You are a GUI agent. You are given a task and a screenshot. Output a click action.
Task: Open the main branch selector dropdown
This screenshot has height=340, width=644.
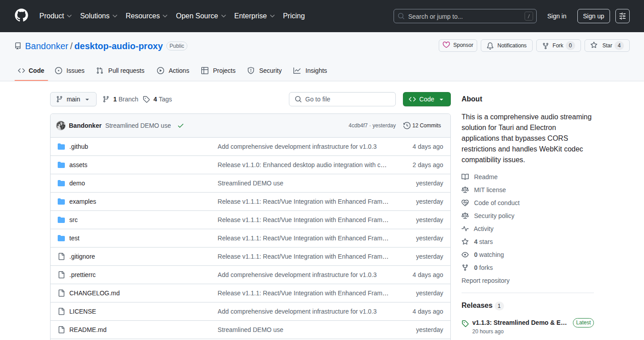pyautogui.click(x=73, y=99)
